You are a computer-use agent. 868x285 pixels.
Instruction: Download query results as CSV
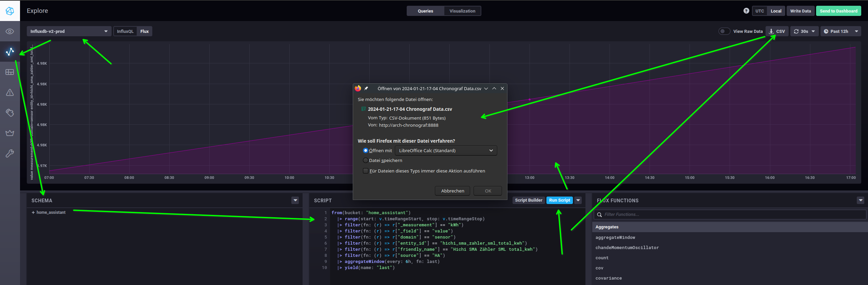click(x=777, y=31)
